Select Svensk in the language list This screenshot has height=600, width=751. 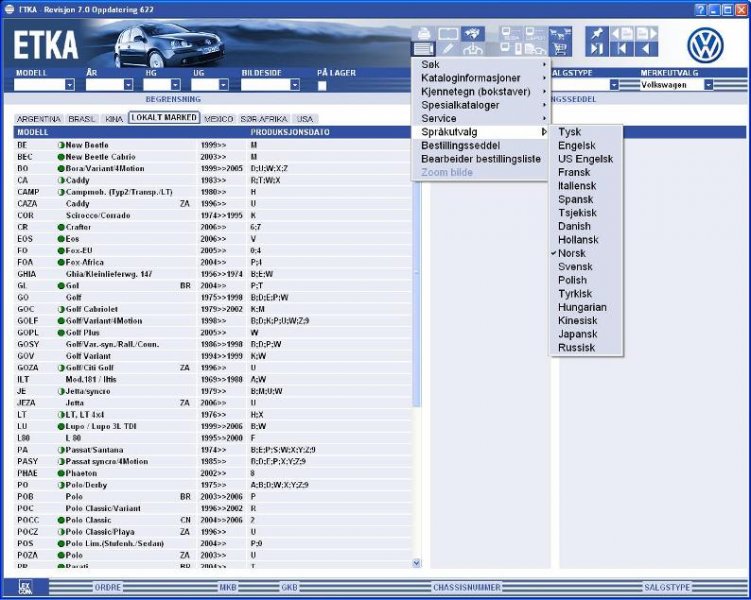tap(574, 267)
